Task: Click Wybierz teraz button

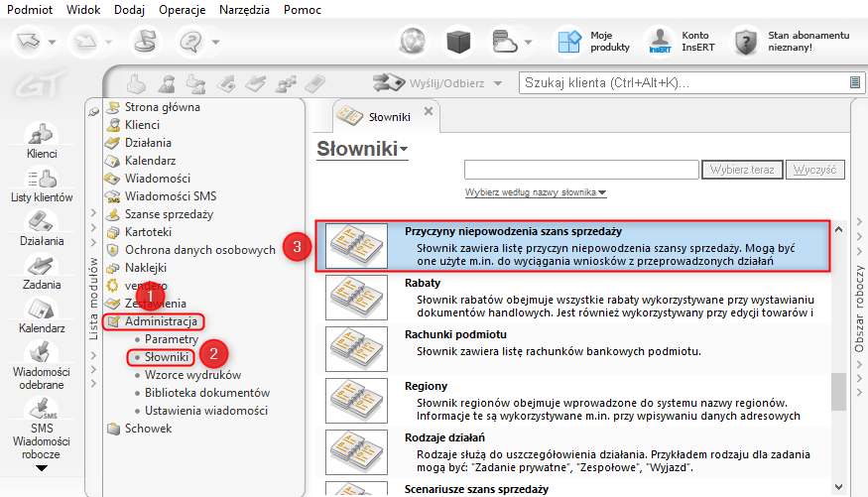Action: [x=742, y=170]
